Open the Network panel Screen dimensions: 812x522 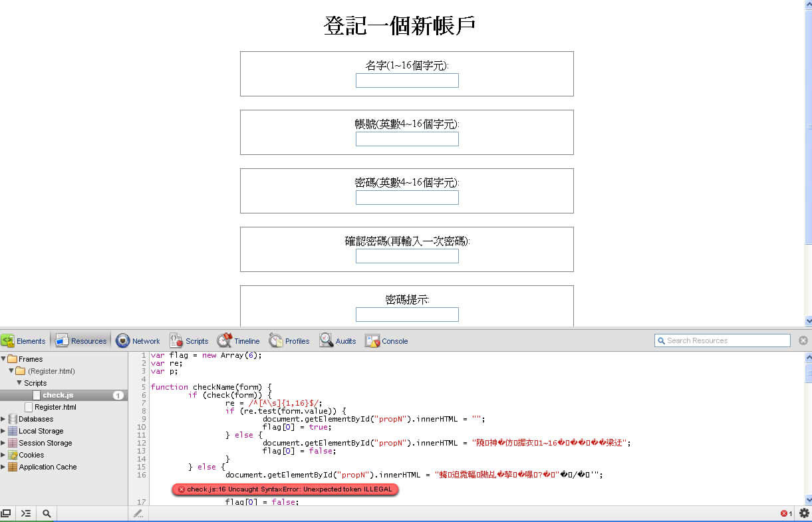(138, 341)
